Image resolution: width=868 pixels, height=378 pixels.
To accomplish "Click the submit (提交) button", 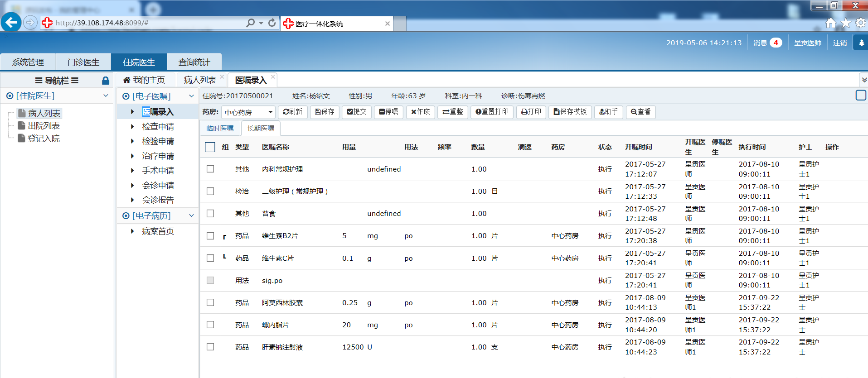I will [356, 112].
